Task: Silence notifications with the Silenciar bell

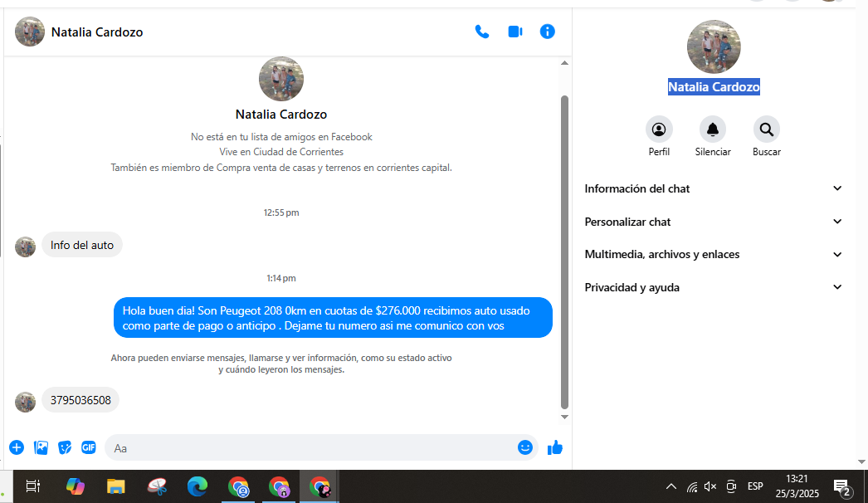Action: click(x=712, y=129)
